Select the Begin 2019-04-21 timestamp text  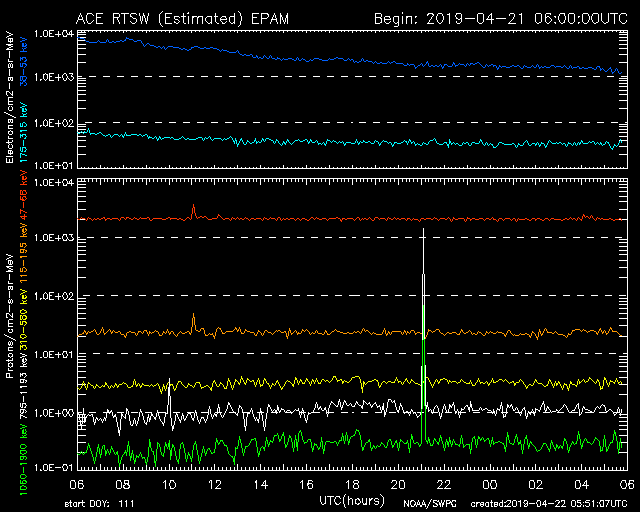click(501, 18)
